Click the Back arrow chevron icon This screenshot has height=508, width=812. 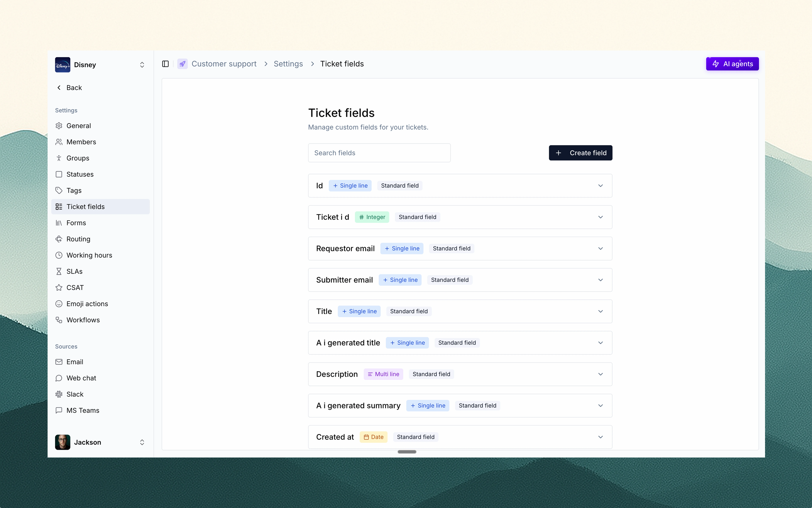(x=59, y=88)
